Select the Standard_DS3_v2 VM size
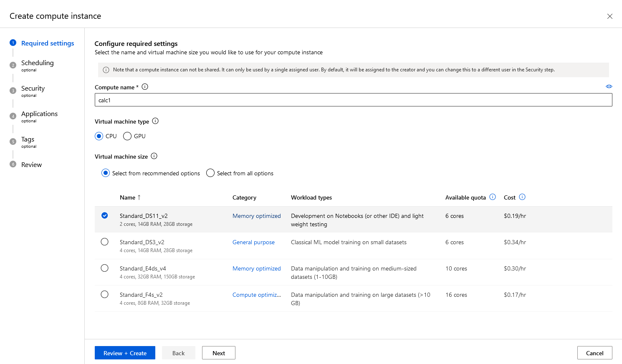 pos(105,242)
